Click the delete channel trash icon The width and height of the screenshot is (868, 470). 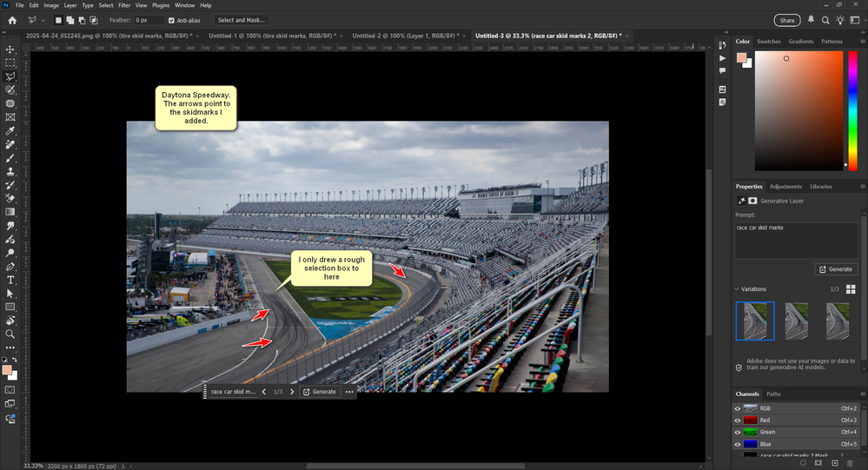[x=851, y=463]
